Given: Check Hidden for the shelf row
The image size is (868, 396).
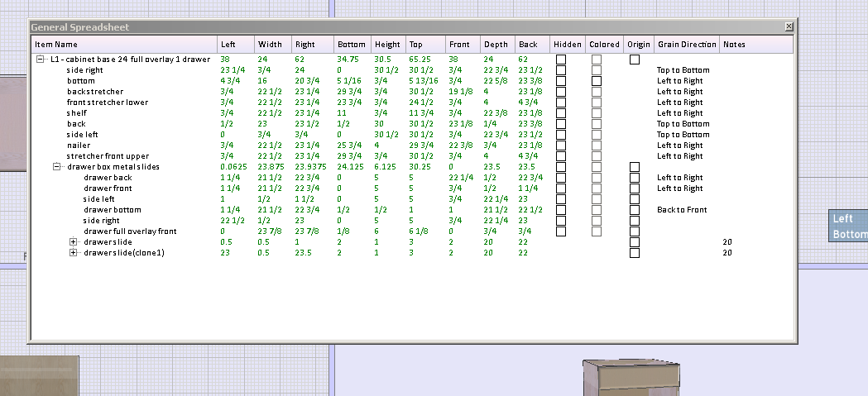Looking at the screenshot, I should click(561, 112).
